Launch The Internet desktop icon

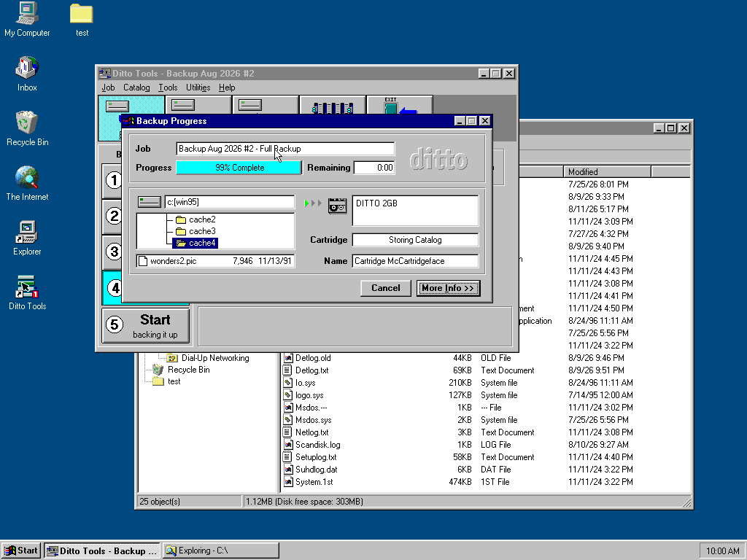(27, 183)
